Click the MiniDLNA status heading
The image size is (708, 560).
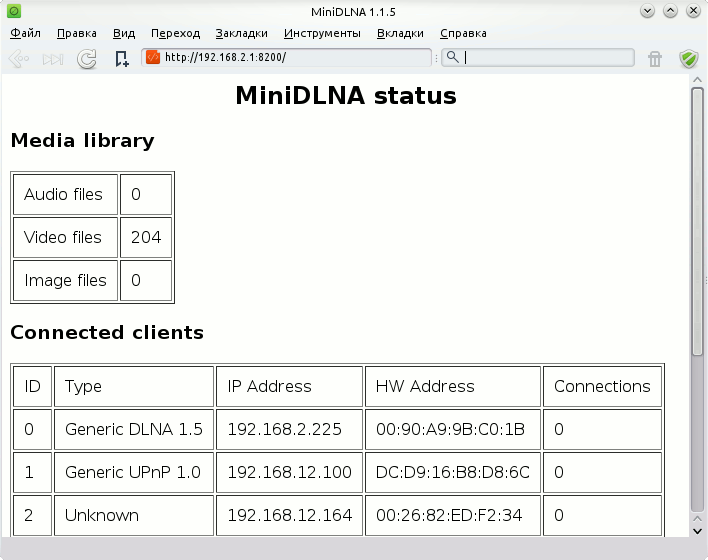point(346,96)
